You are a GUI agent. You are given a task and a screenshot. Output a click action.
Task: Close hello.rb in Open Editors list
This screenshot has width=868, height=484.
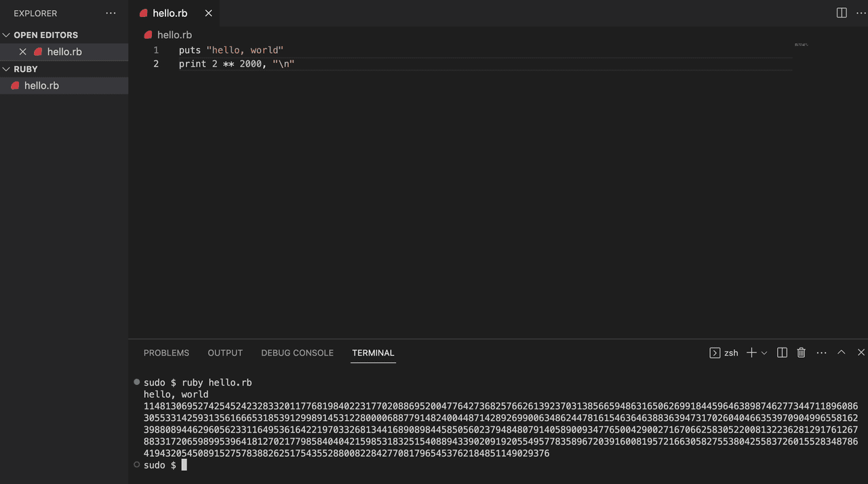click(x=23, y=52)
